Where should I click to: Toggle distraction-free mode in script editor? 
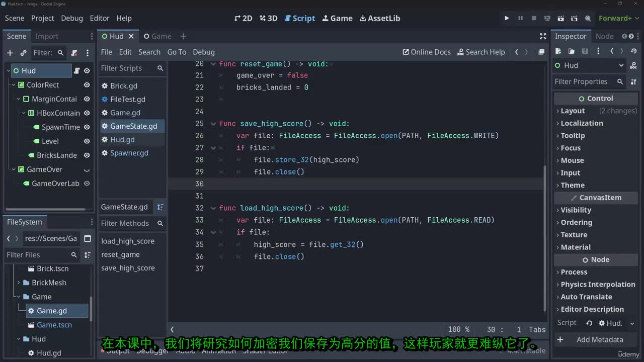[543, 36]
